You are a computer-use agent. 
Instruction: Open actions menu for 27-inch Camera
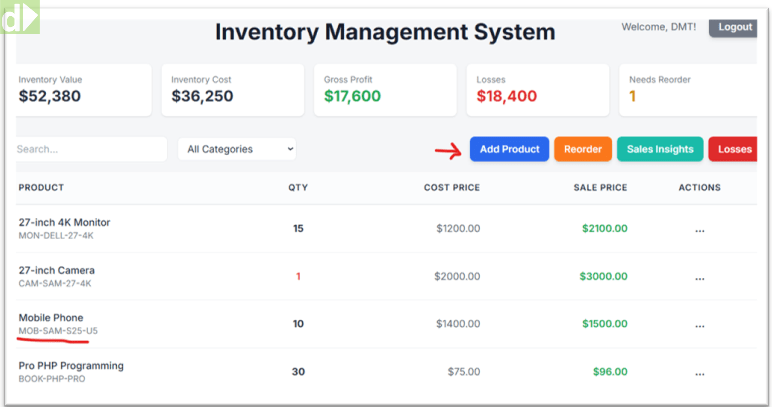[x=699, y=277]
